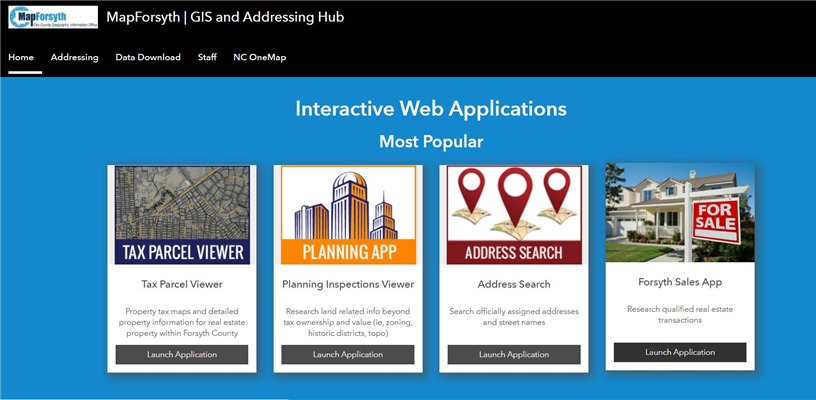816x400 pixels.
Task: Open the Addressing tab
Action: point(75,57)
